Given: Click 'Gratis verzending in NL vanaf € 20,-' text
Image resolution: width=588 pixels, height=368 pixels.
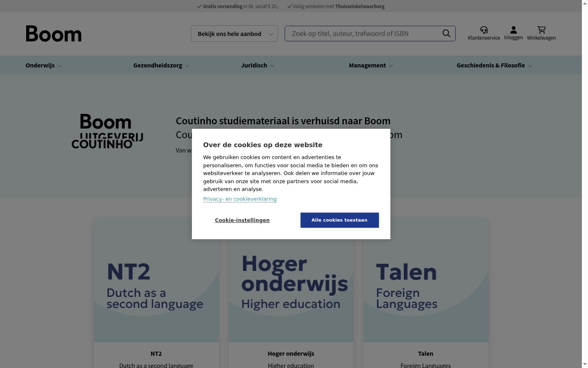Looking at the screenshot, I should pyautogui.click(x=238, y=6).
